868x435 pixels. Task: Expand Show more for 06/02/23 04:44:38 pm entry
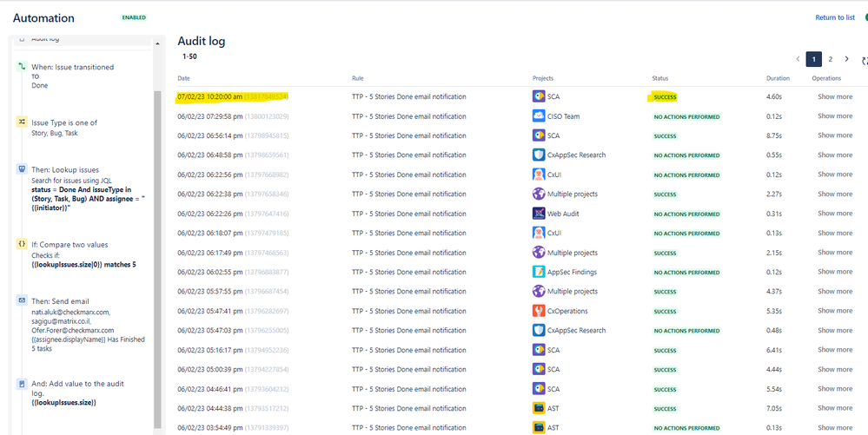(835, 408)
